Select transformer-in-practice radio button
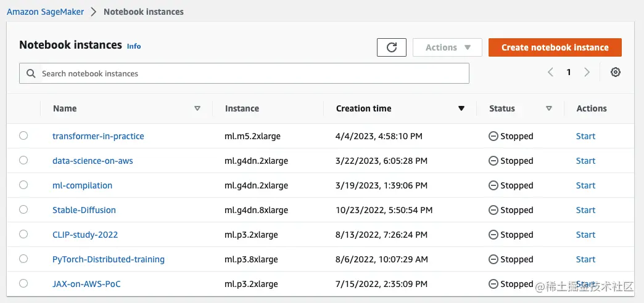This screenshot has width=644, height=303. point(23,135)
